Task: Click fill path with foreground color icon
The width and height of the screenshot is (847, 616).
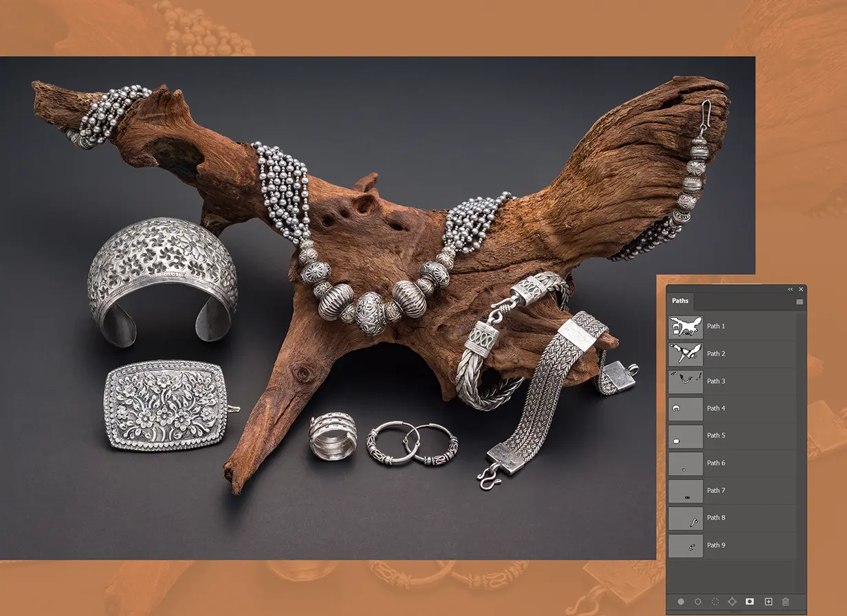Action: [x=681, y=602]
